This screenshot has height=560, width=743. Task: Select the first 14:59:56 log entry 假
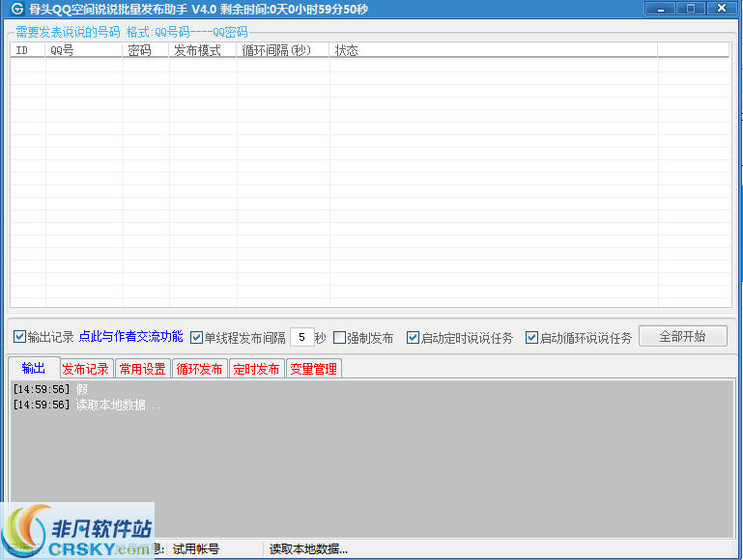pos(50,389)
